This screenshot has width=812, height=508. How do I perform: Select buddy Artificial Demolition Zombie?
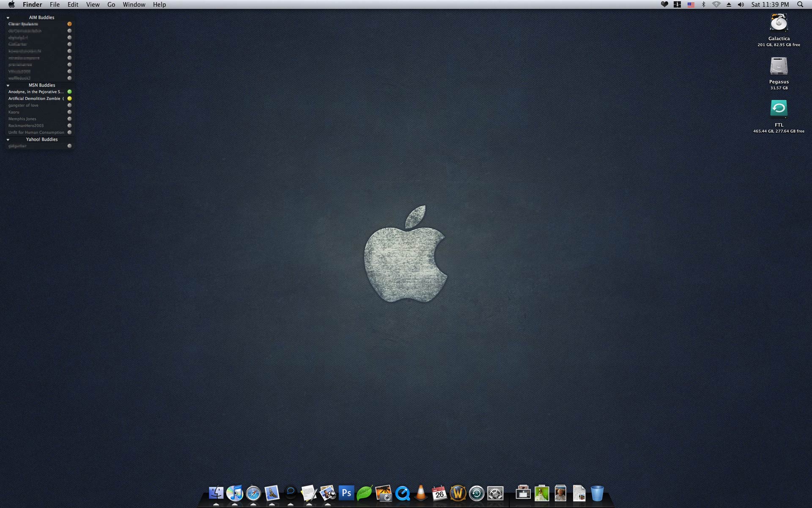40,99
